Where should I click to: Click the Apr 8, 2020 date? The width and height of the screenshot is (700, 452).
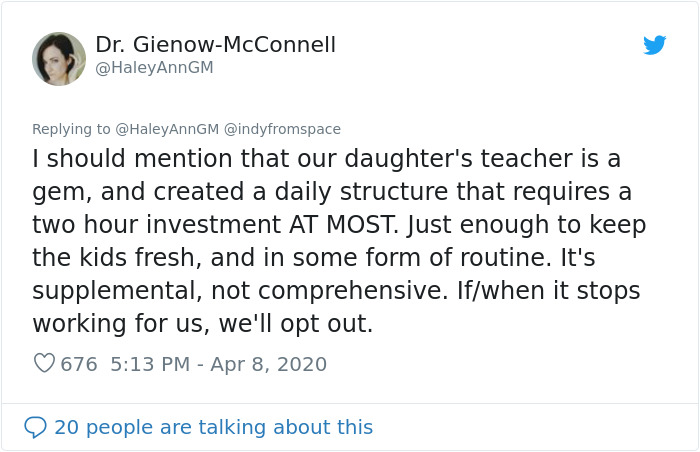click(x=269, y=364)
